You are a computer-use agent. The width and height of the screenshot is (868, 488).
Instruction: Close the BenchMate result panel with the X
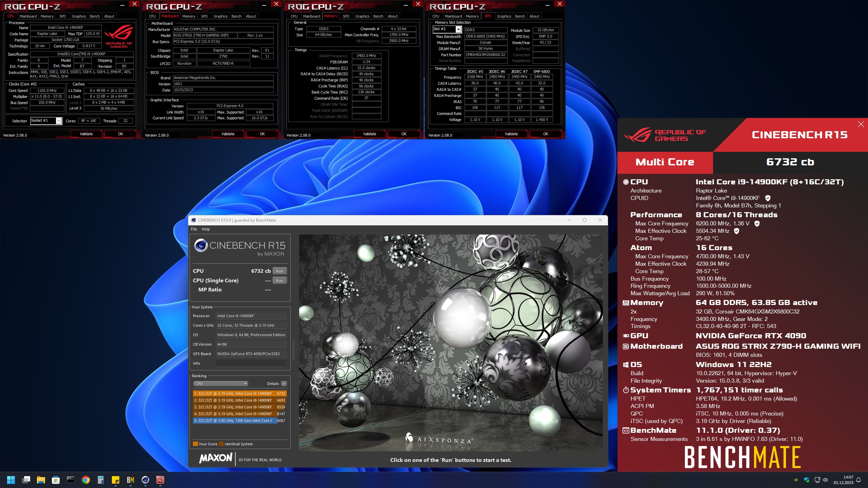pyautogui.click(x=861, y=124)
